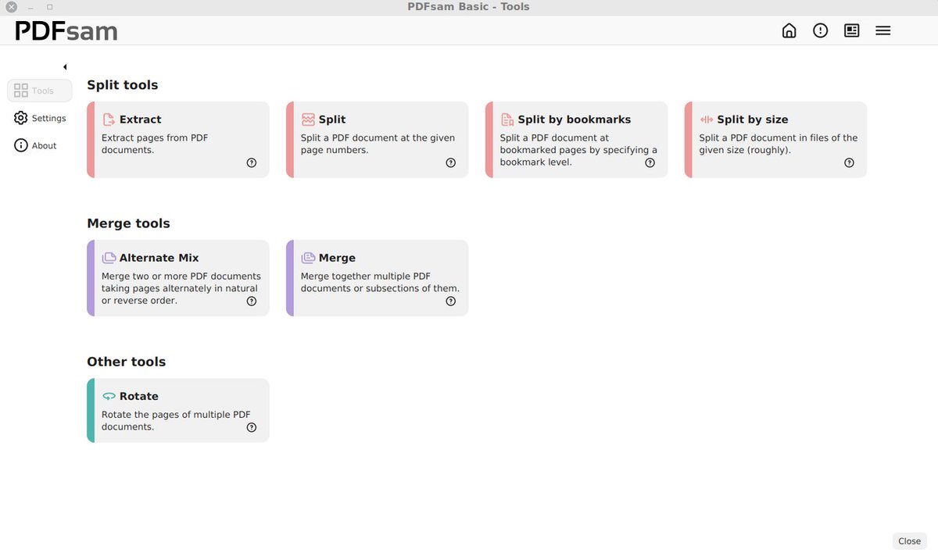Click the Rotate tool icon
Viewport: 938px width, 560px height.
pos(109,396)
